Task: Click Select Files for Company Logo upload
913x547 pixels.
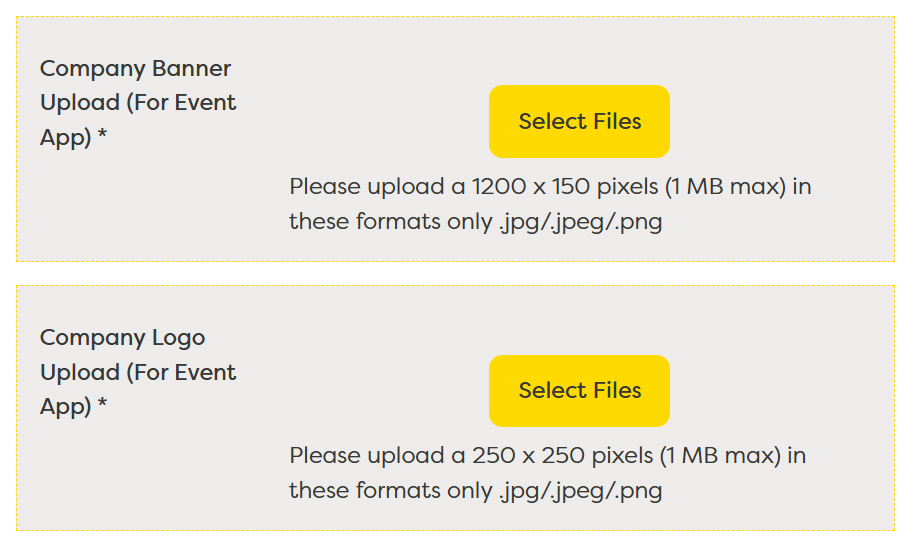Action: pyautogui.click(x=579, y=391)
